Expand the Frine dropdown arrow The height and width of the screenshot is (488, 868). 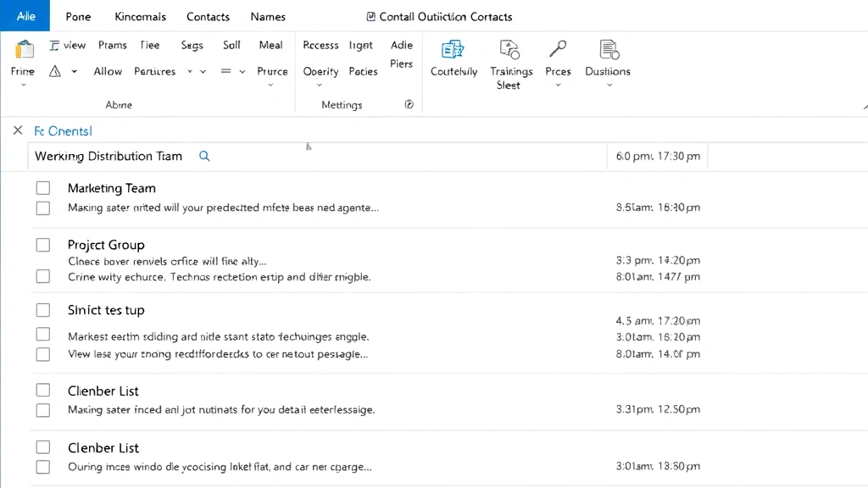click(x=23, y=85)
